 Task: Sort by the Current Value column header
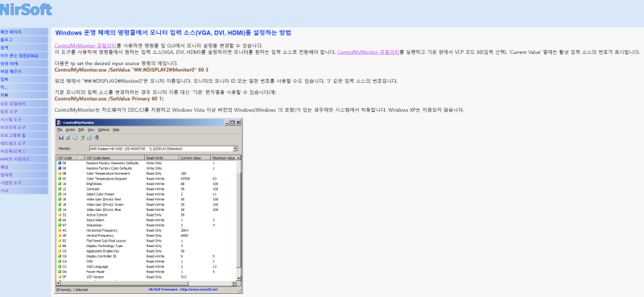195,158
